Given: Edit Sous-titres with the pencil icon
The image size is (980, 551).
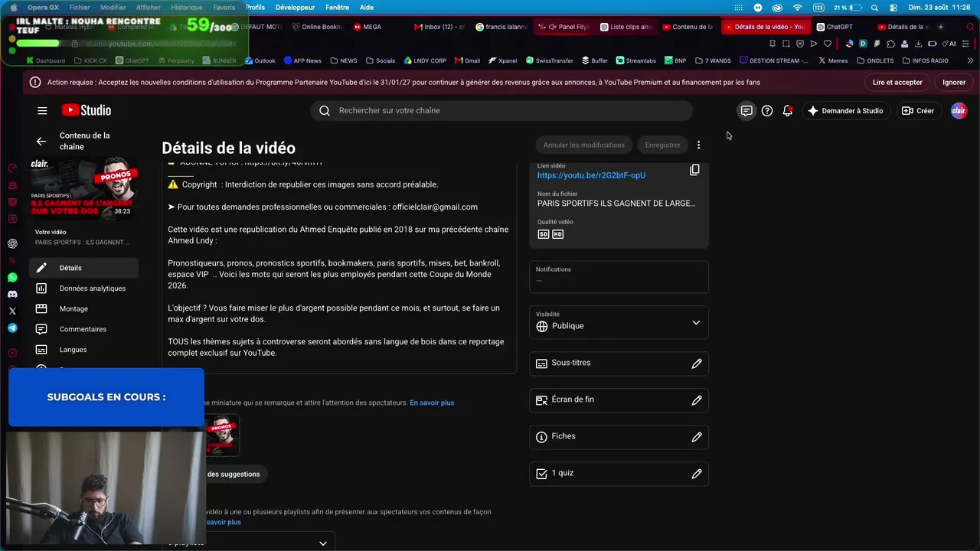Looking at the screenshot, I should pos(697,364).
